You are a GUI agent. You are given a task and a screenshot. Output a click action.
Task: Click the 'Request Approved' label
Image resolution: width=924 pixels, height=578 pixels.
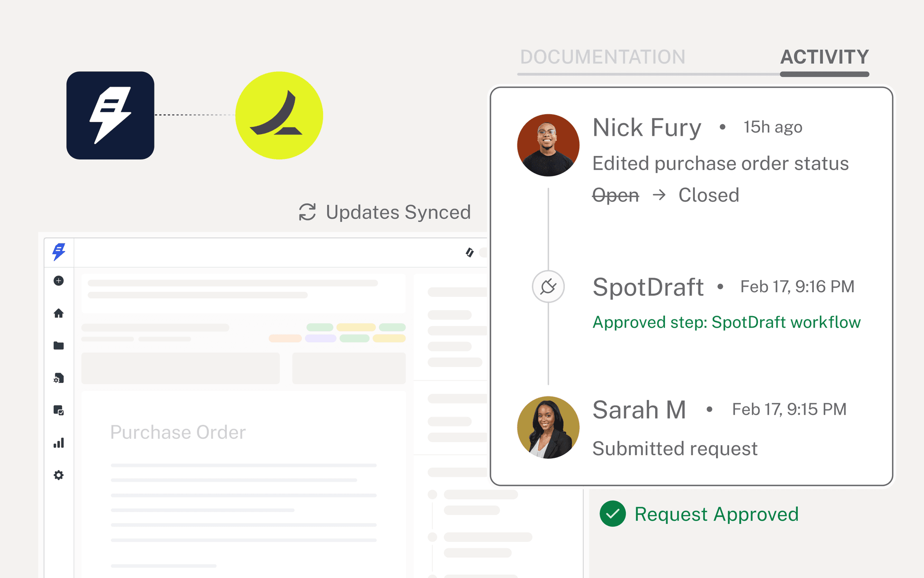[716, 514]
